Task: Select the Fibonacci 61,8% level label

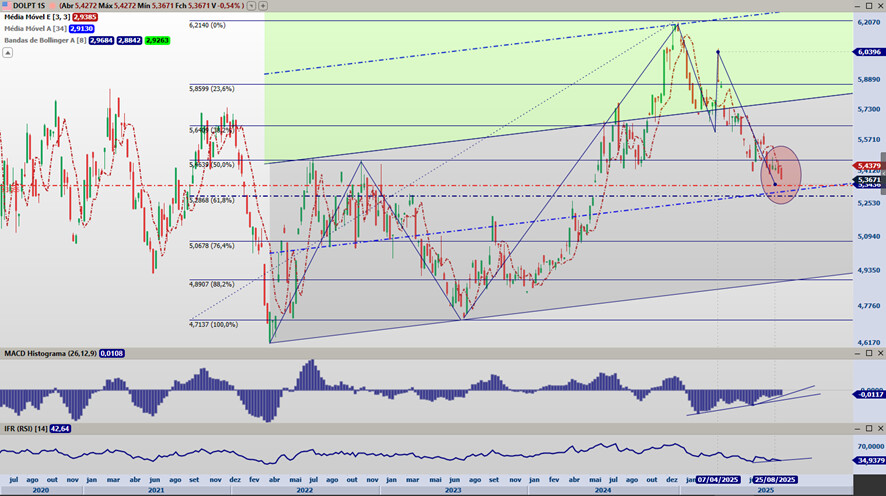Action: coord(212,201)
